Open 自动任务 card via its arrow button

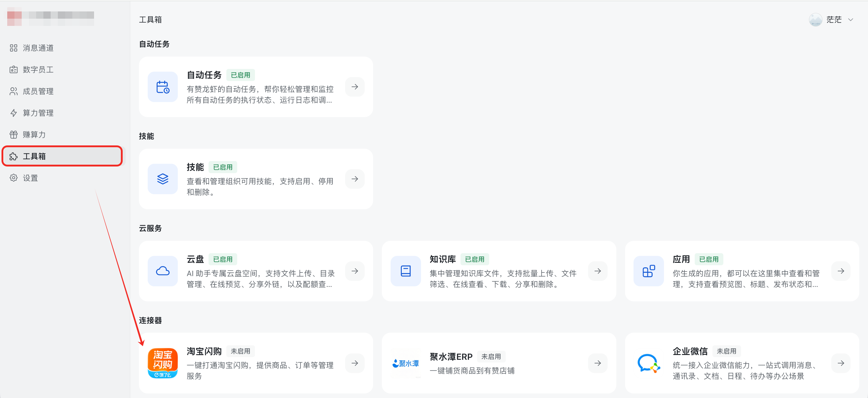coord(354,87)
